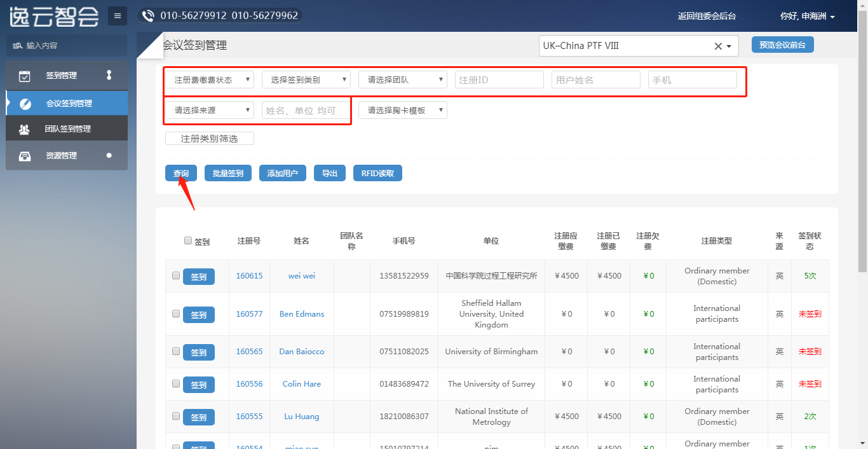Image resolution: width=868 pixels, height=449 pixels.
Task: Click the search icon in sidebar input
Action: 18,46
